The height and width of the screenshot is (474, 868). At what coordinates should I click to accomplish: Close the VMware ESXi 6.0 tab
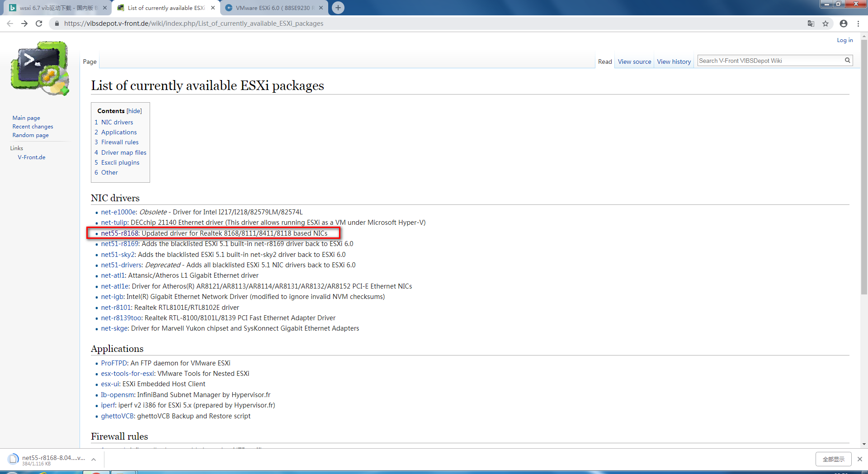point(321,8)
